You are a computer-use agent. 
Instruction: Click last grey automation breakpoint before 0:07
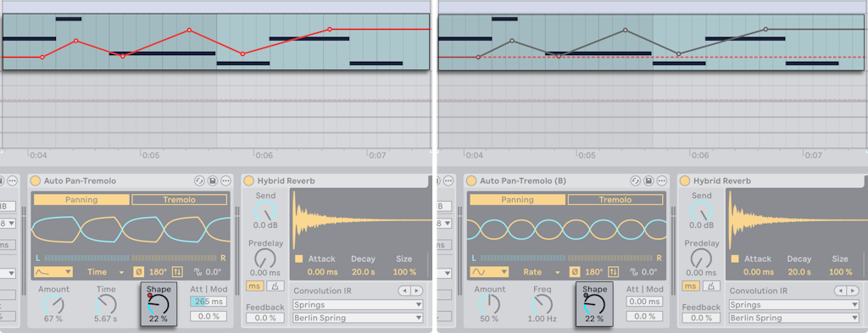tap(765, 29)
